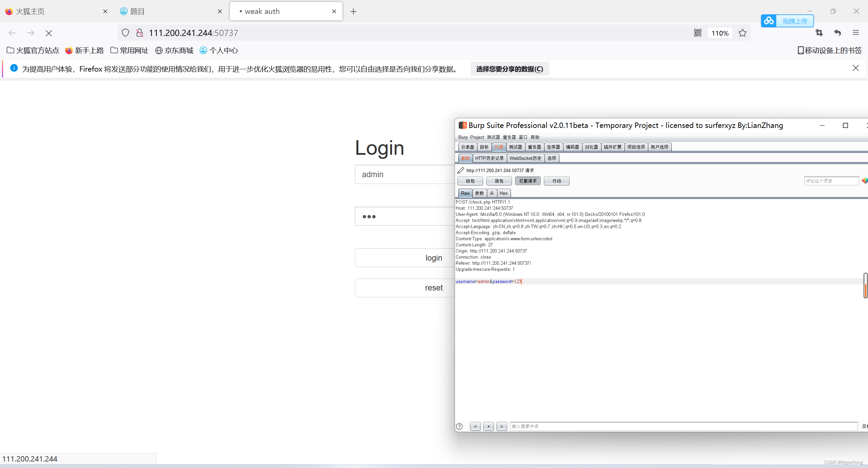Click the pencil edit-target icon in Burp
Screen dimensions: 868x468
[x=460, y=170]
